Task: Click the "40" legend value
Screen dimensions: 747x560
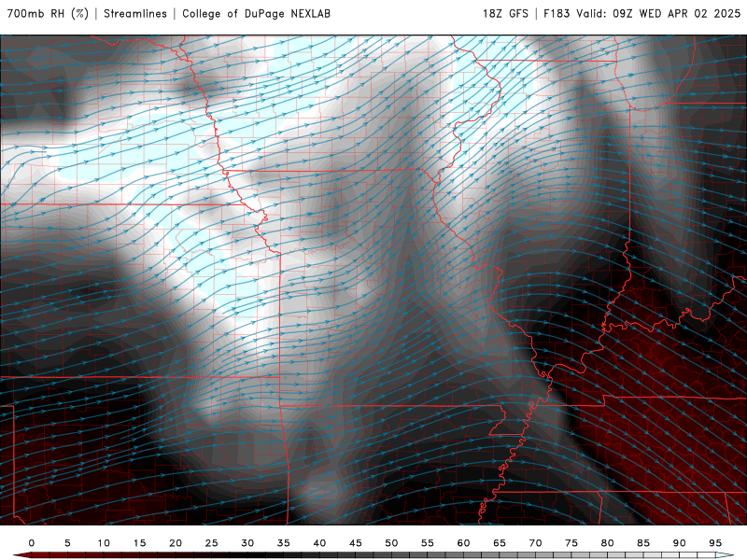Action: pos(319,543)
